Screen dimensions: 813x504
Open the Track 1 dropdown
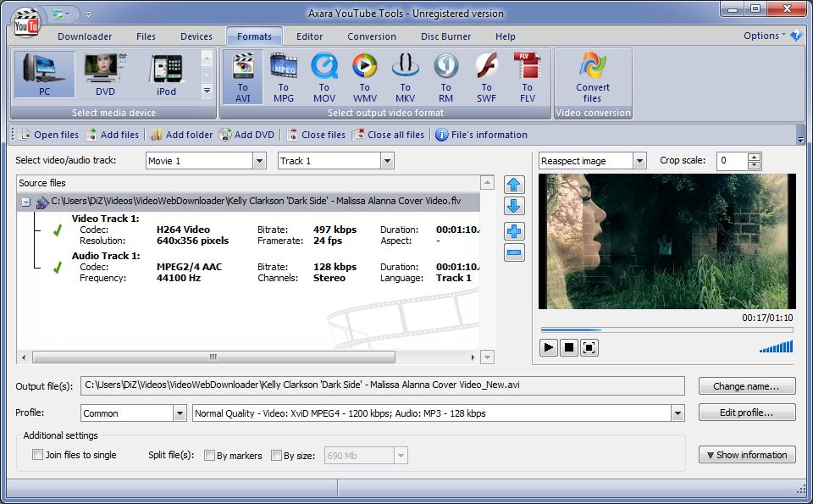point(387,161)
